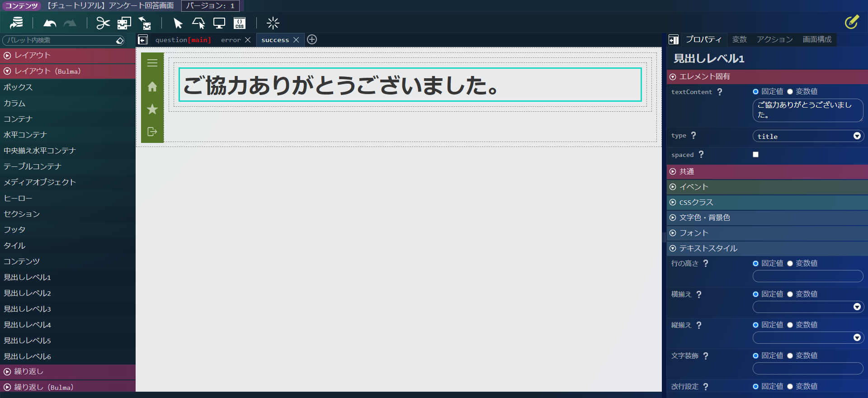Expand the レイアウト palette group
The height and width of the screenshot is (398, 868).
click(x=68, y=55)
